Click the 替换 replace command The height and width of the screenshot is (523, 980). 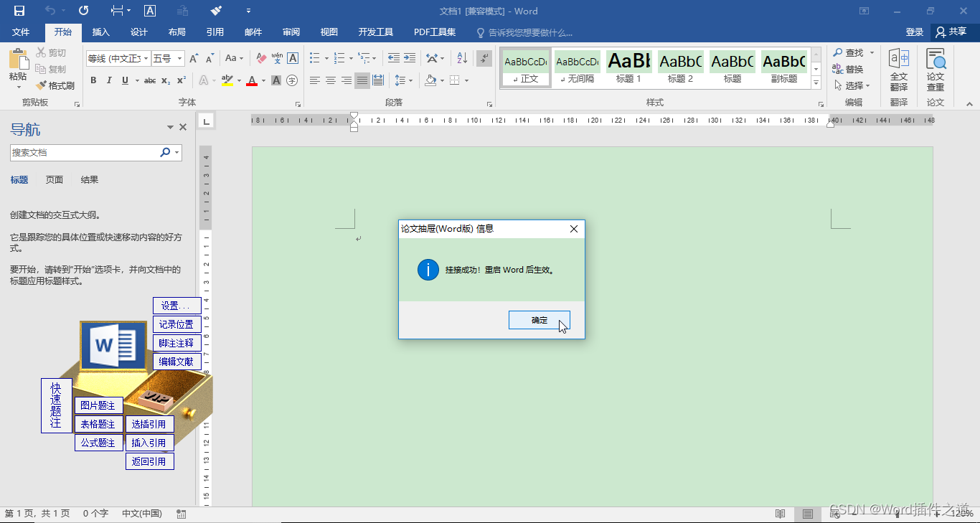point(848,69)
